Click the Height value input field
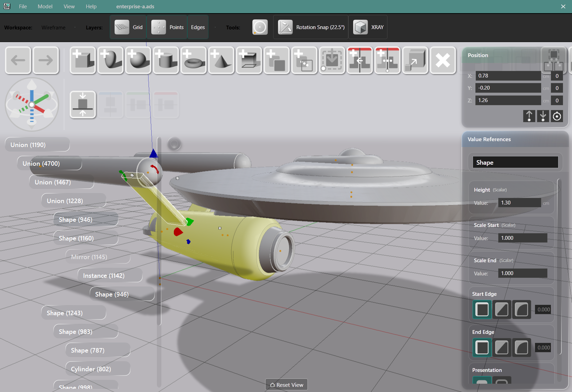Viewport: 572px width, 392px height. 519,203
